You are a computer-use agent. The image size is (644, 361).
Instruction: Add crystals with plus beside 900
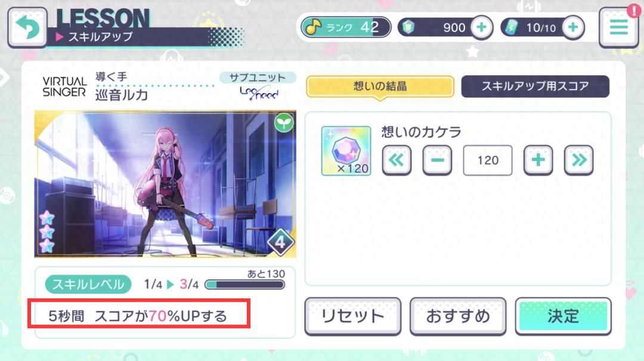(x=481, y=27)
